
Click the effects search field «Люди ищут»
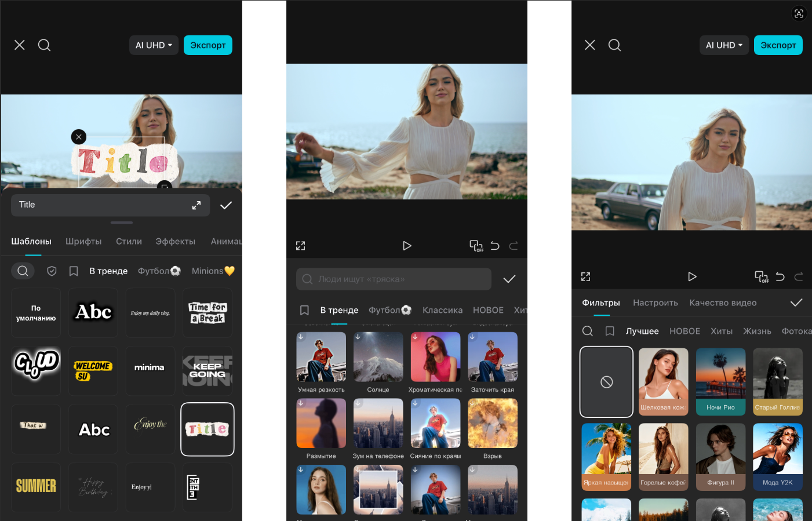(394, 279)
